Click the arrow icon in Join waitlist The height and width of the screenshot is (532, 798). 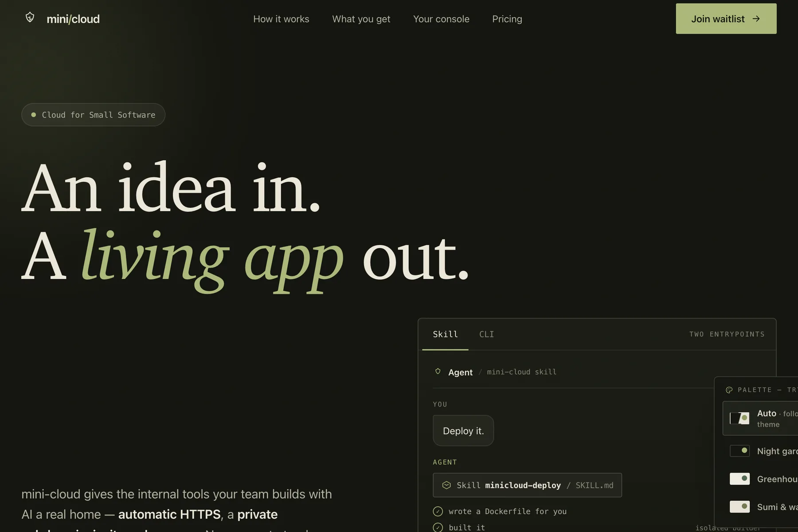756,19
